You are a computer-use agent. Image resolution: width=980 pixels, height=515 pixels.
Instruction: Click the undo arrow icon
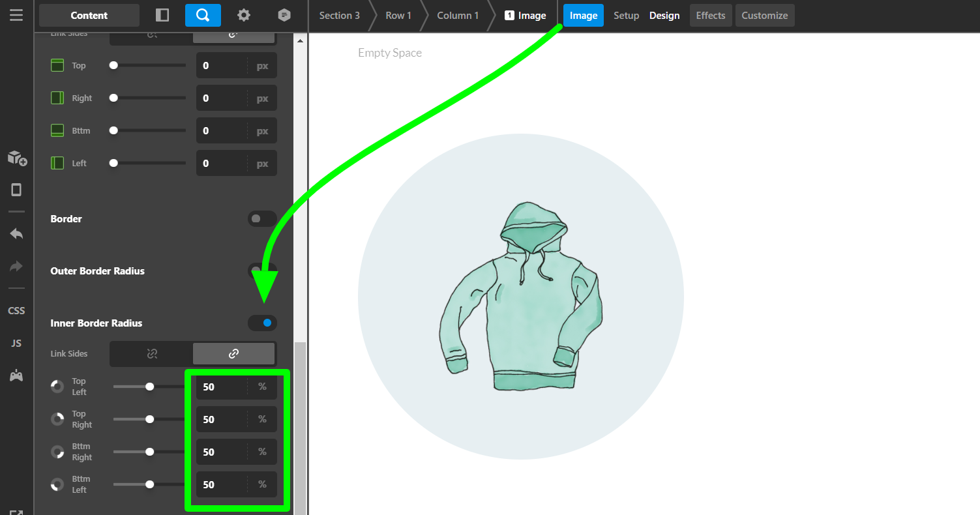point(16,233)
